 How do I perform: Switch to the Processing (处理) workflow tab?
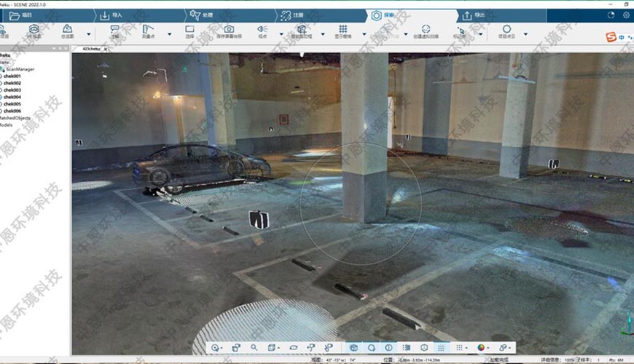(230, 15)
